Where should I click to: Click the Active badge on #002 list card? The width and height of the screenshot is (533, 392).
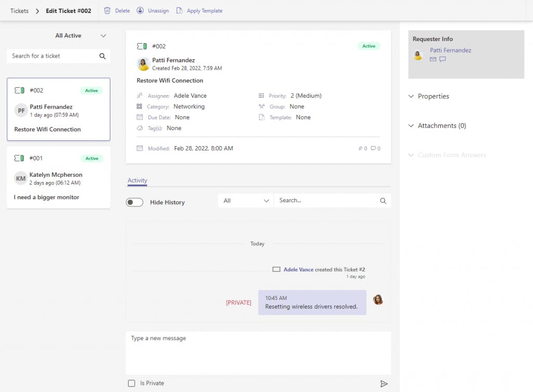(x=92, y=90)
